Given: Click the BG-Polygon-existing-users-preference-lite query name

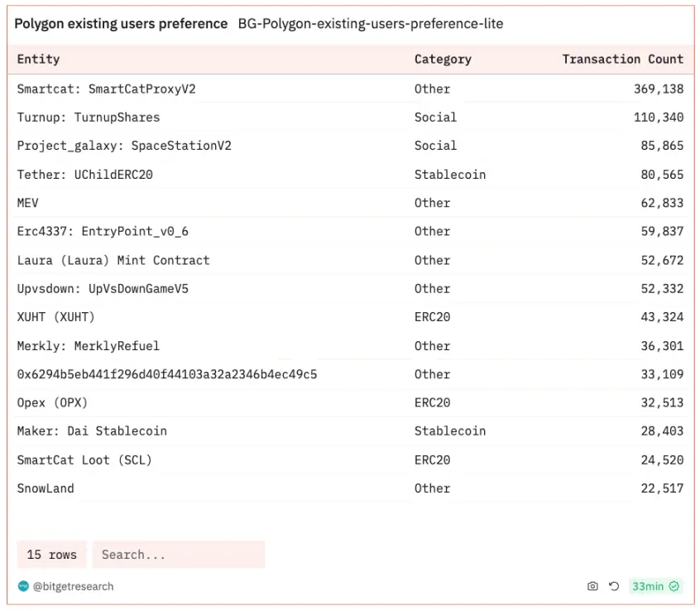Looking at the screenshot, I should coord(370,24).
